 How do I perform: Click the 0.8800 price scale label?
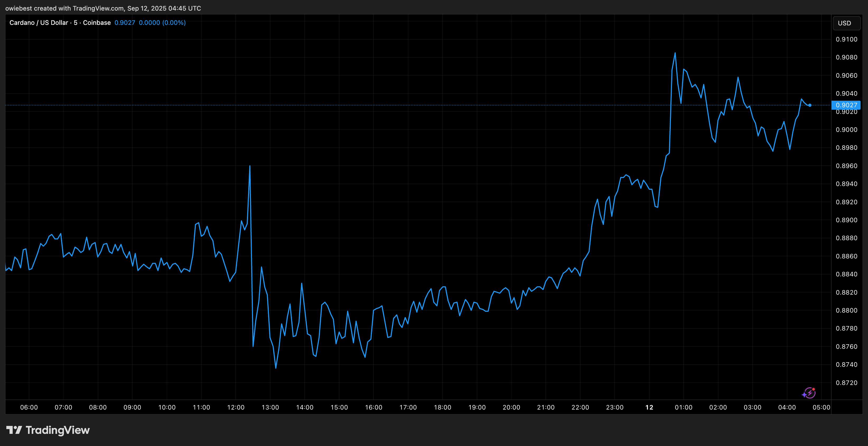click(x=846, y=310)
